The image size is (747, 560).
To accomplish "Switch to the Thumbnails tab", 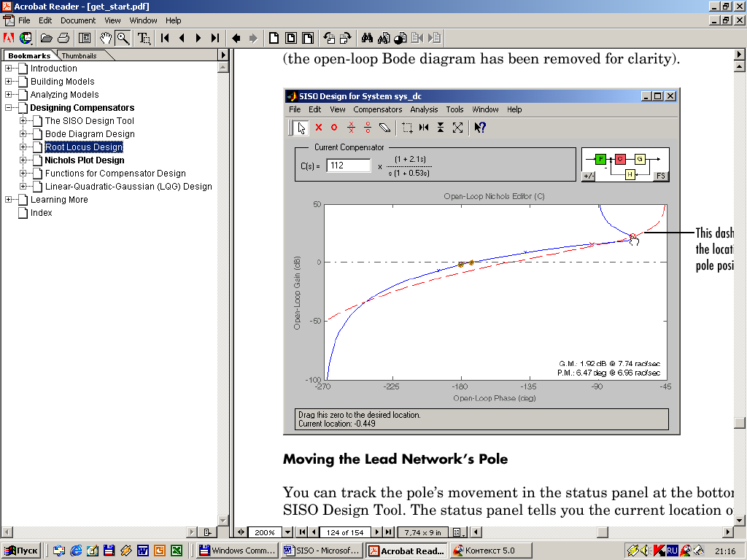I will pyautogui.click(x=79, y=55).
